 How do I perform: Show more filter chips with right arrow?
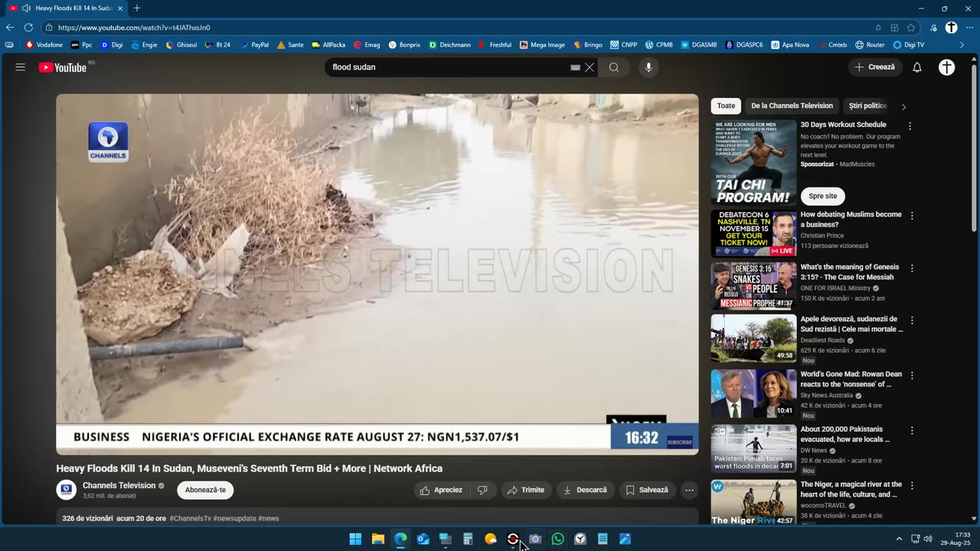coord(903,106)
